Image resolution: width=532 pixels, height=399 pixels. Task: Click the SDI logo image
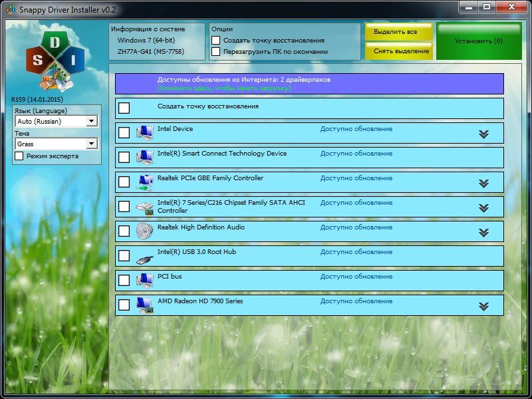click(55, 61)
